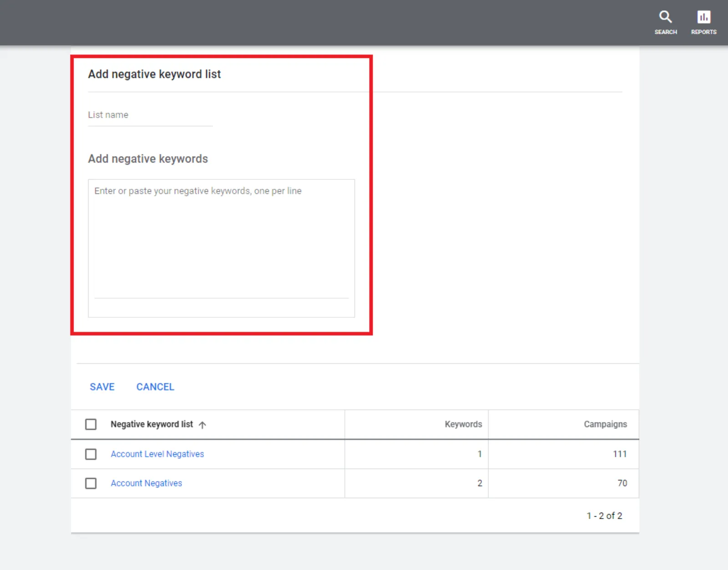Screen dimensions: 728x570
Task: Sort by the Keywords column header
Action: pyautogui.click(x=463, y=424)
